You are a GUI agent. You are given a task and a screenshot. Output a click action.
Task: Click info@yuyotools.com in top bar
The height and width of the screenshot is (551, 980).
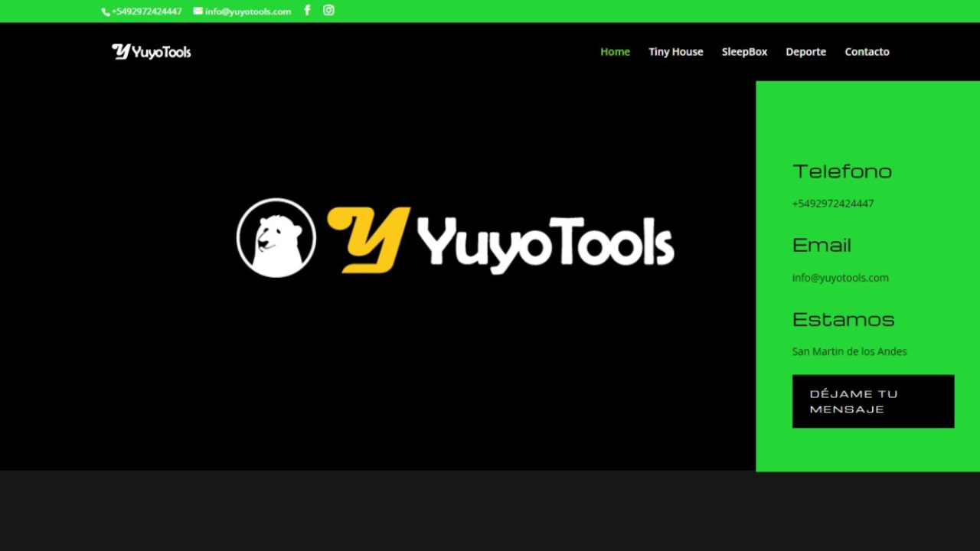(x=248, y=11)
